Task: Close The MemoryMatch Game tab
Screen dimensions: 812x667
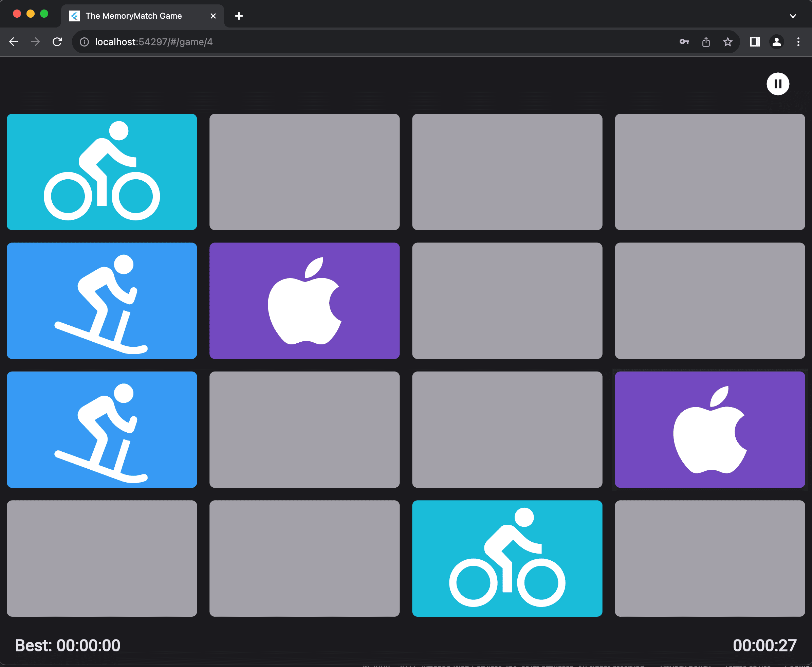Action: tap(213, 16)
